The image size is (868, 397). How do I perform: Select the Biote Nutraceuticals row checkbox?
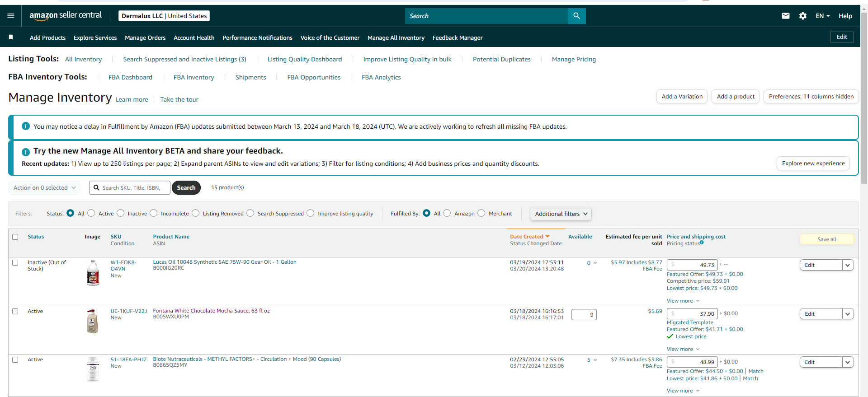coord(15,360)
